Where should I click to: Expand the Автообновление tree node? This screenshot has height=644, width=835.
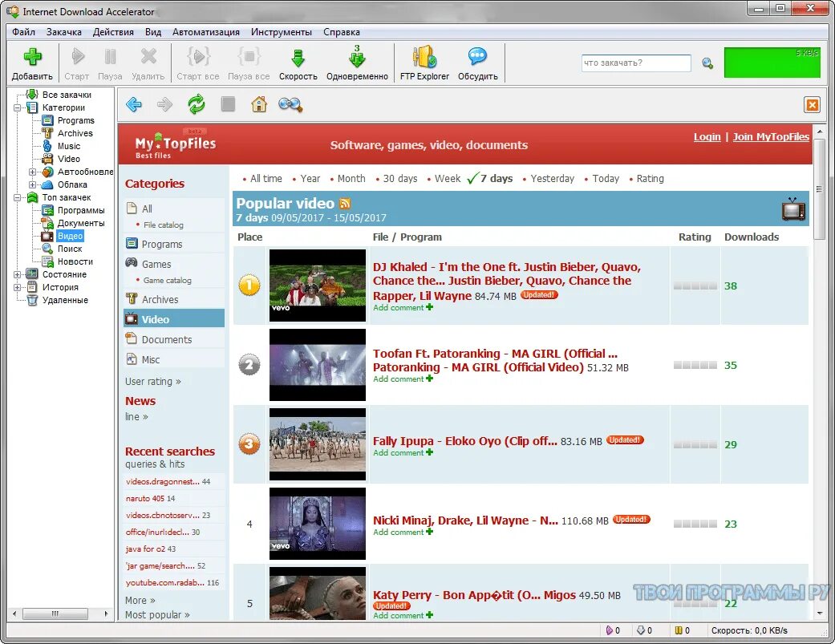[32, 172]
